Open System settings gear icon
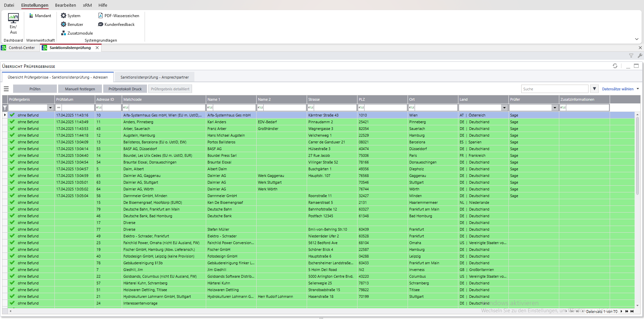Viewport: 644px width, 321px height. coord(64,16)
